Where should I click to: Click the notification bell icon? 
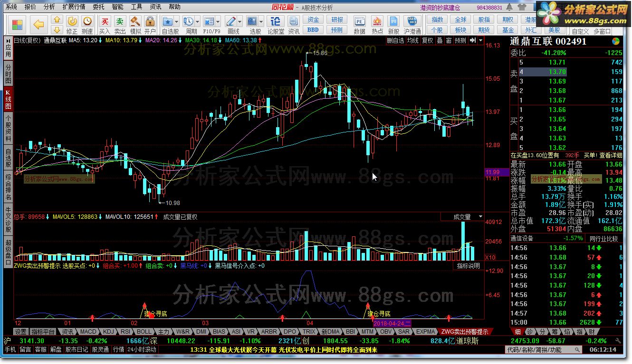tap(510, 7)
